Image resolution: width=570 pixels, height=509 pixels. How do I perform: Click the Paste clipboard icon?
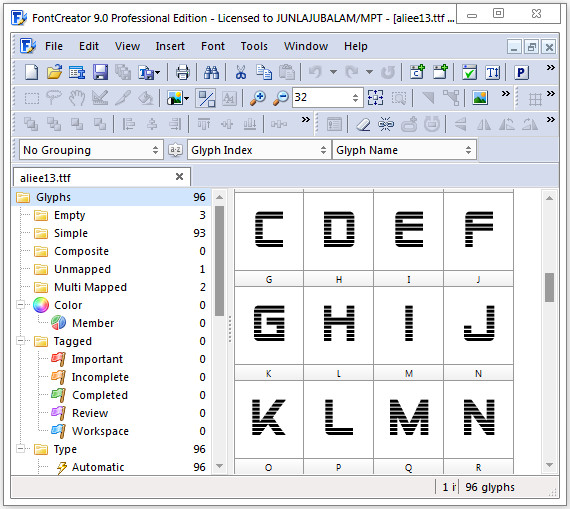point(287,72)
